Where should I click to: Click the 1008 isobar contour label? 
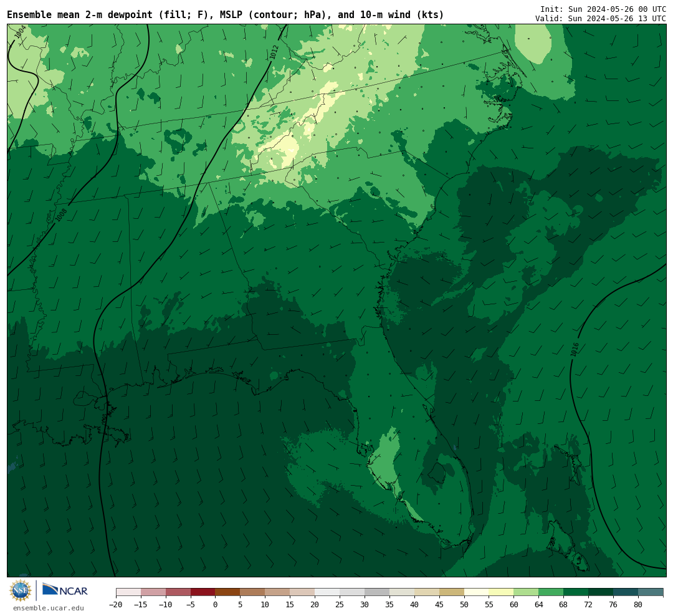coord(61,214)
